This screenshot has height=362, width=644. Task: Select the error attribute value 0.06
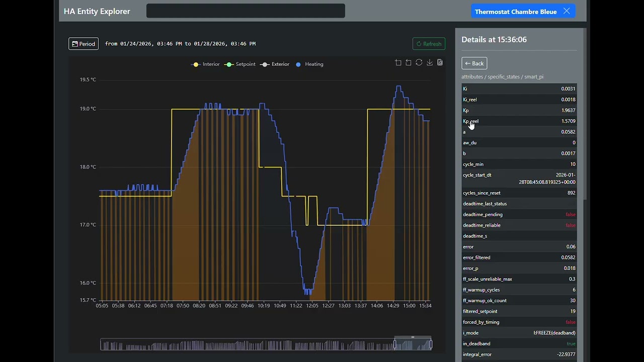pos(571,247)
